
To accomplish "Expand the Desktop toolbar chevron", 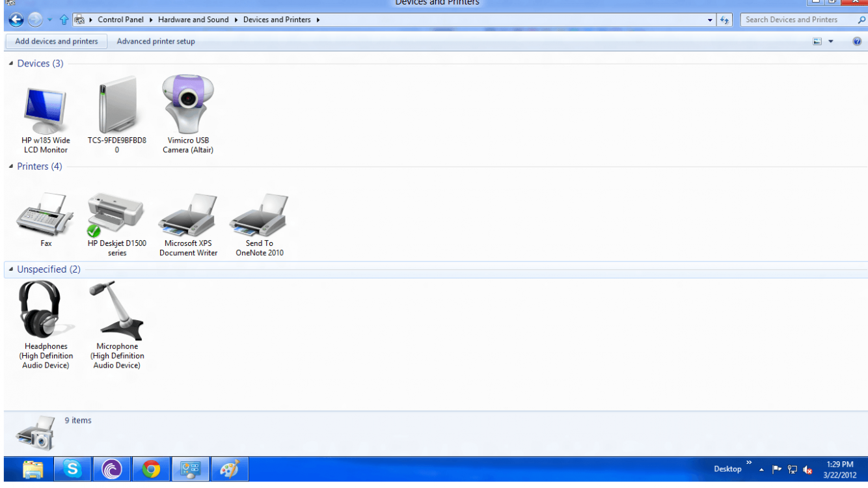I will [748, 463].
